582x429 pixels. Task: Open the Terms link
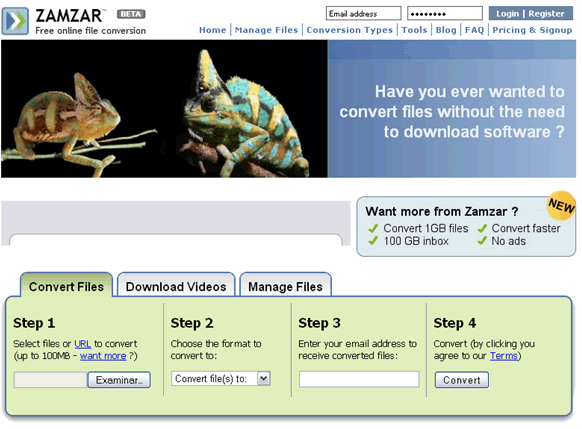(504, 356)
